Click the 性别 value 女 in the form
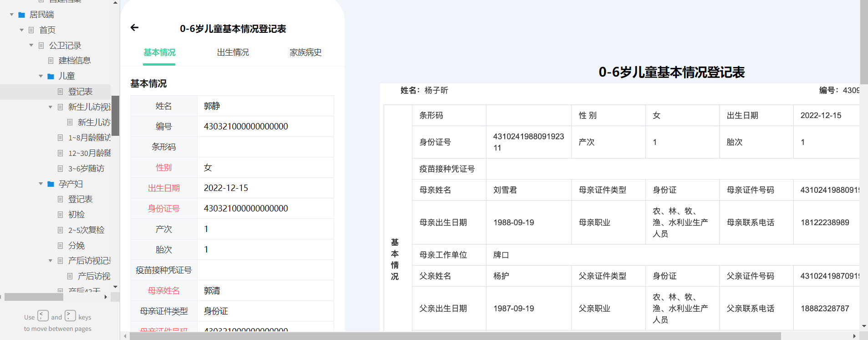This screenshot has height=340, width=868. pos(265,167)
